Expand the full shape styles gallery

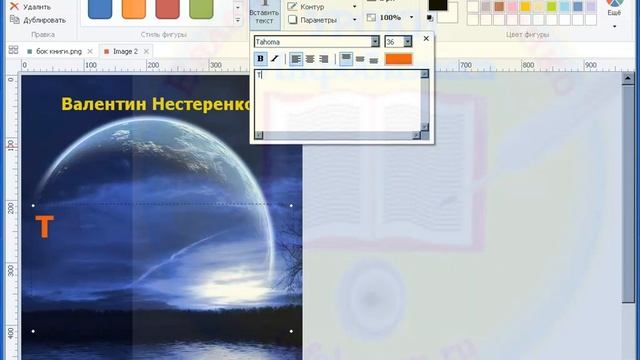pyautogui.click(x=238, y=20)
